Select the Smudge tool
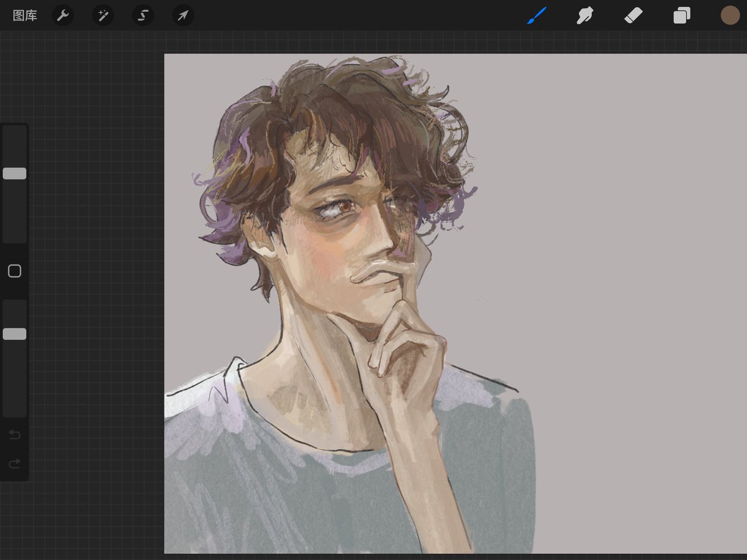This screenshot has width=747, height=560. pos(585,16)
